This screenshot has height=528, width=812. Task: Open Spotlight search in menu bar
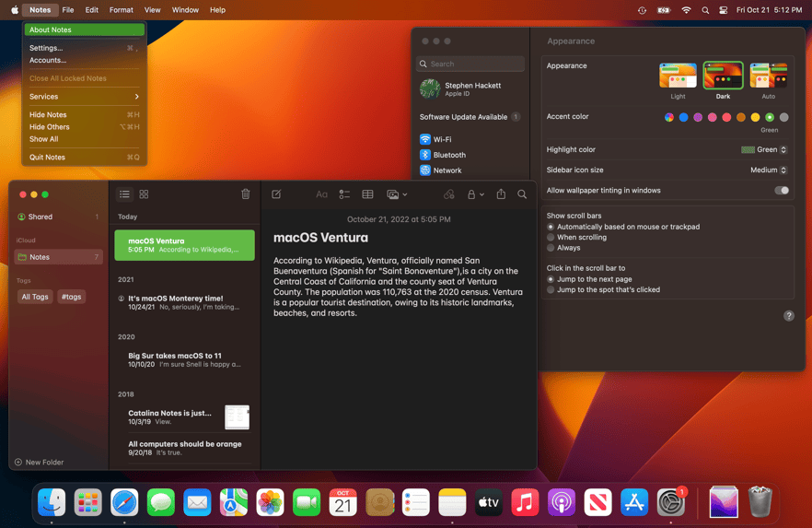705,10
